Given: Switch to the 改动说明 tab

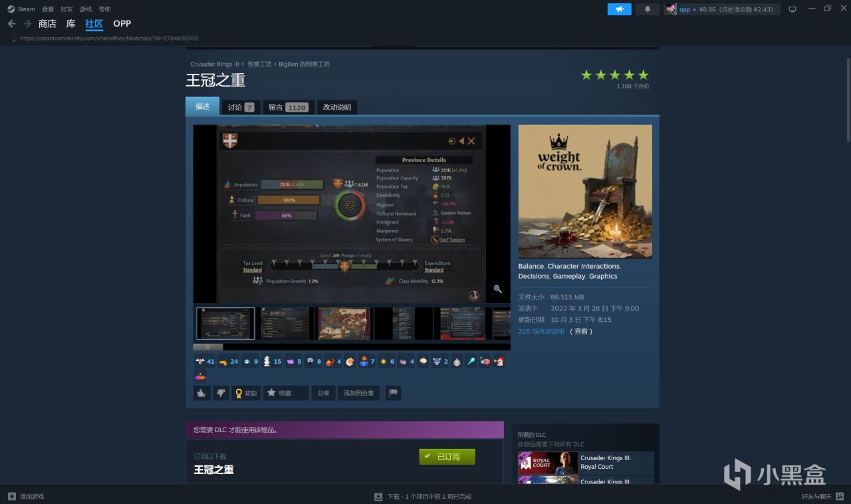Looking at the screenshot, I should click(x=337, y=107).
